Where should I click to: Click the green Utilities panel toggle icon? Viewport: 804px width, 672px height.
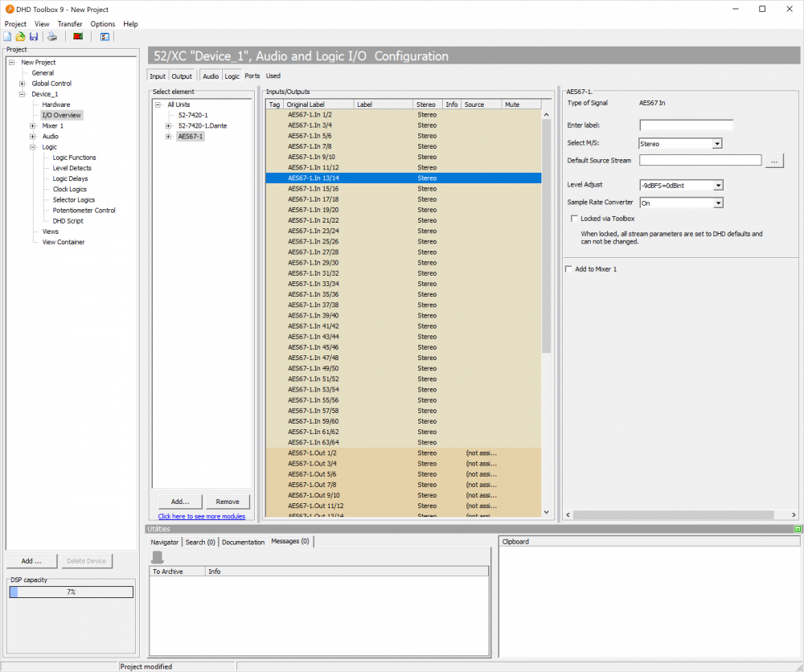tap(798, 529)
